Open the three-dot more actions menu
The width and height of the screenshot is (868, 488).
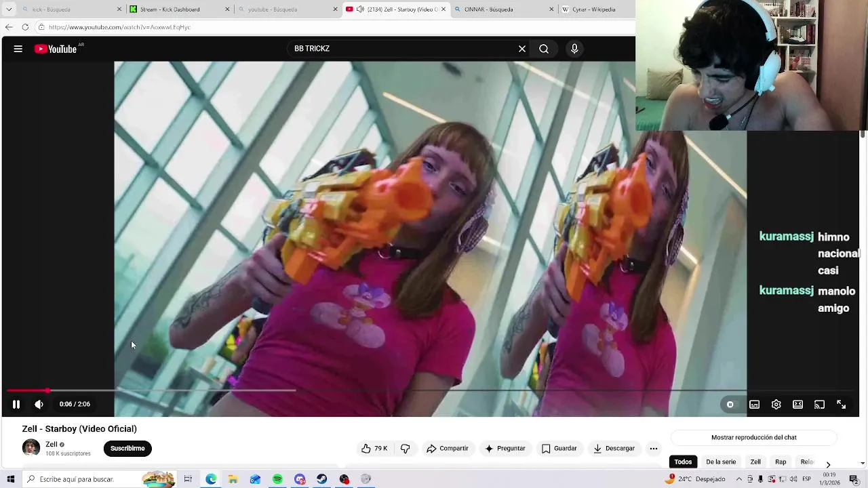[654, 448]
